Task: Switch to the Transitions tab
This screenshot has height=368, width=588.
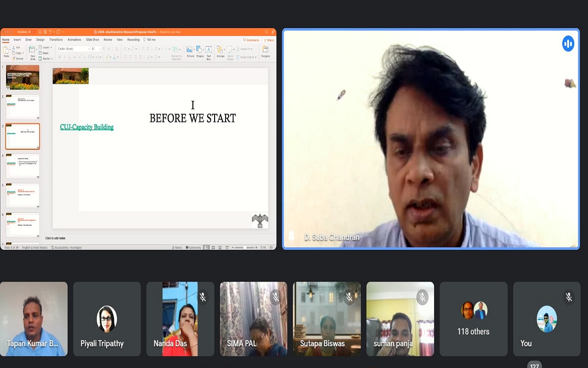Action: point(56,40)
